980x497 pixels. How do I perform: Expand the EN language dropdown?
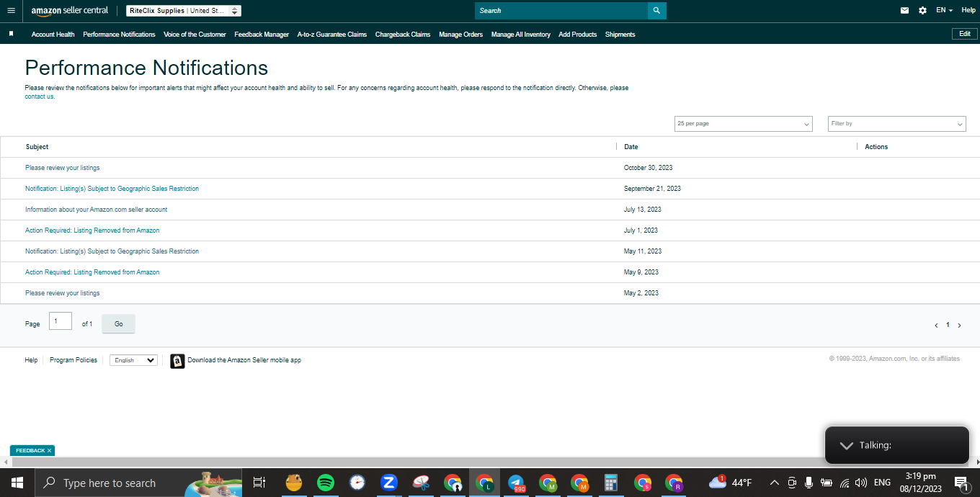tap(944, 10)
